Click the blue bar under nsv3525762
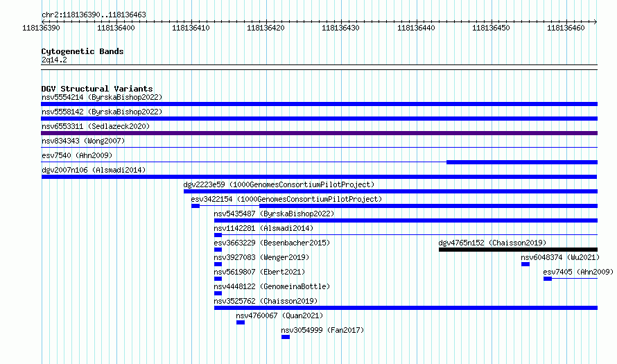 [x=406, y=308]
